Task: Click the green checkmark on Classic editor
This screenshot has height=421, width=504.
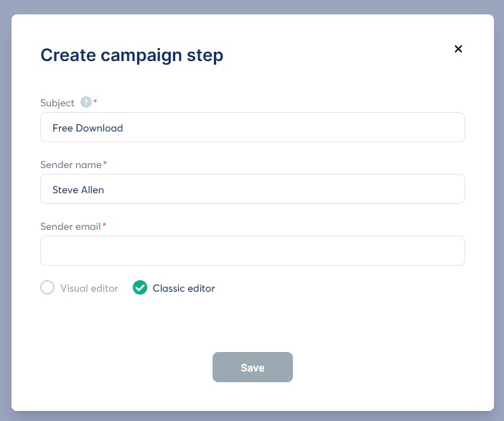Action: [140, 288]
